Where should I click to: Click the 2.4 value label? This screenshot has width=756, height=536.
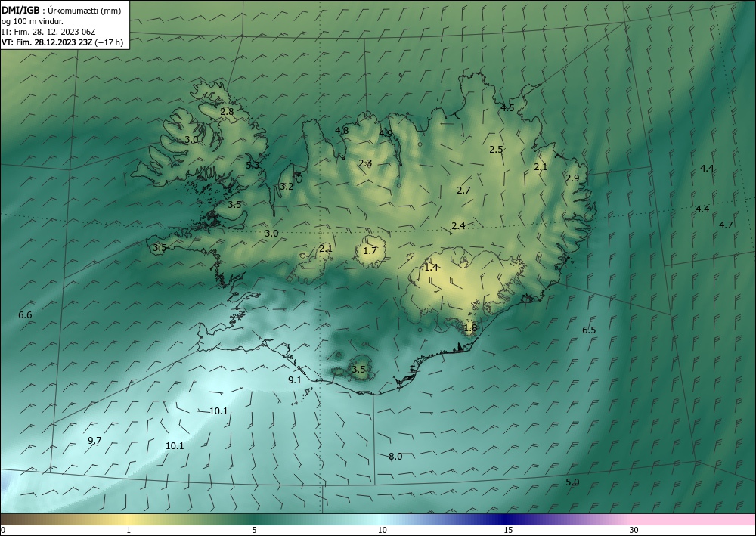[458, 225]
